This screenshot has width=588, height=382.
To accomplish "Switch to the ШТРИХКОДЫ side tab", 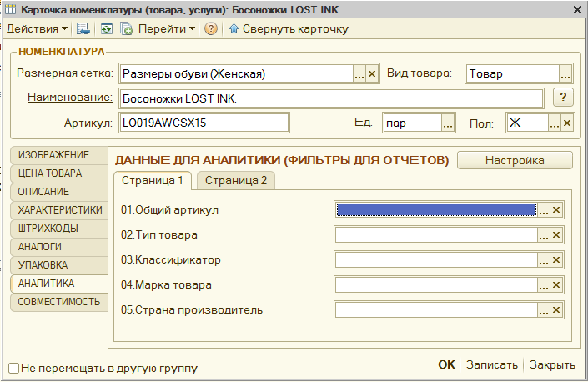I will pos(59,229).
